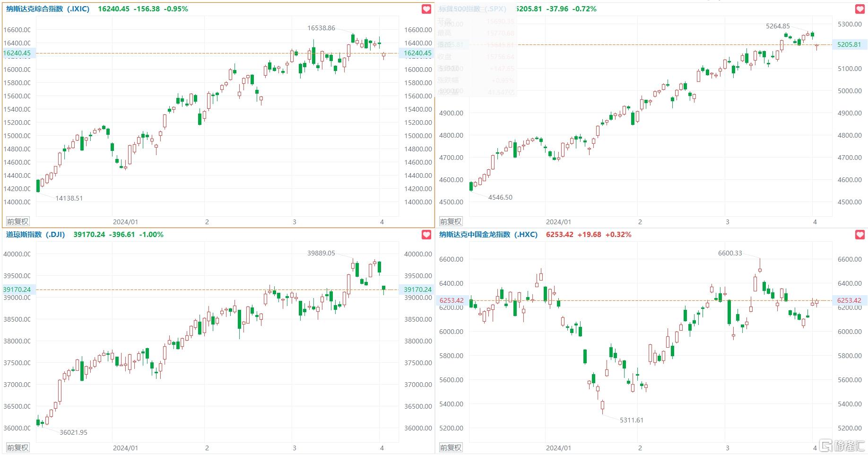Select the Dow change value -396.61
868x456 pixels.
pos(122,235)
